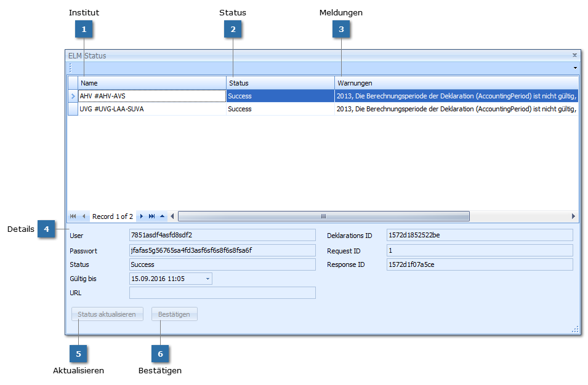The image size is (588, 385).
Task: Expand the Gültig bis date dropdown
Action: coord(207,279)
